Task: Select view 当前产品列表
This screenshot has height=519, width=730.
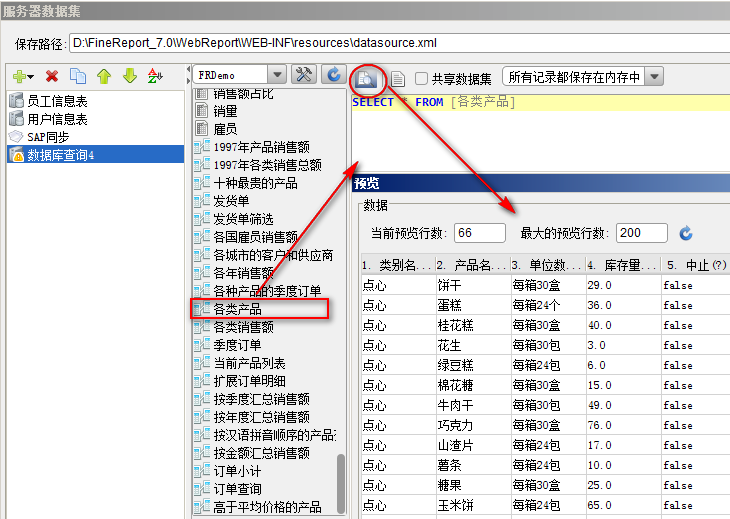Action: coord(265,363)
